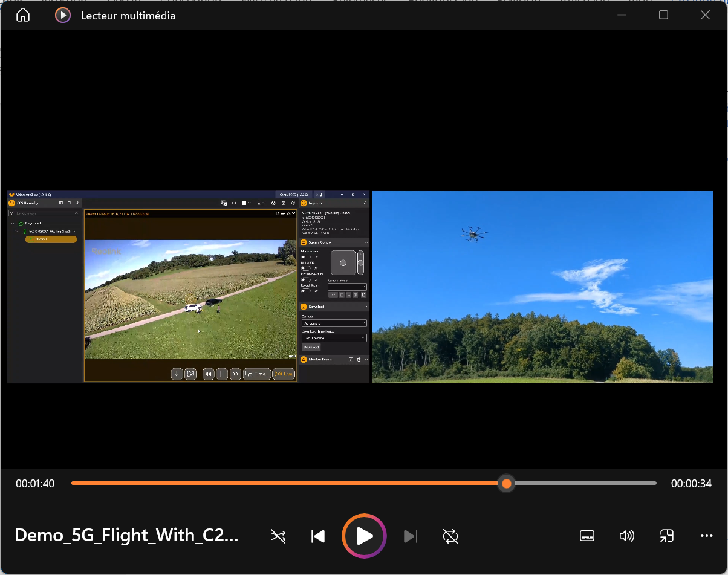The image size is (728, 575).
Task: Toggle the Record Stream switch in video
Action: point(306,291)
